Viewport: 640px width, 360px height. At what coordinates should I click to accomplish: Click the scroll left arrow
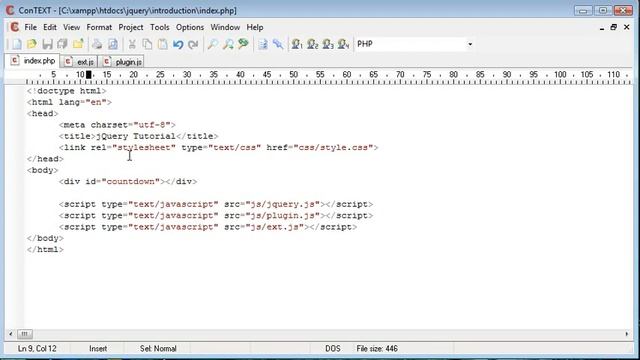pos(11,334)
